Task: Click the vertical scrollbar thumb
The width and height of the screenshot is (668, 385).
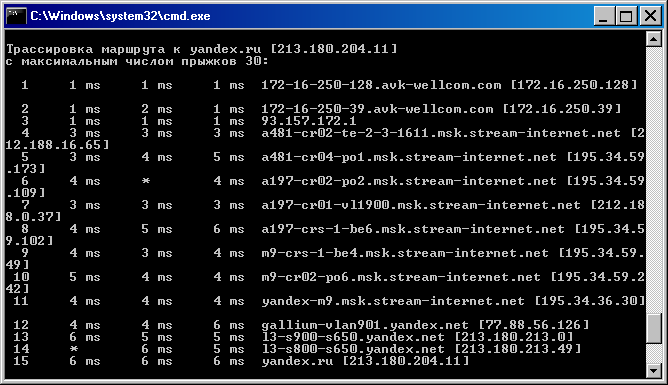Action: [654, 328]
